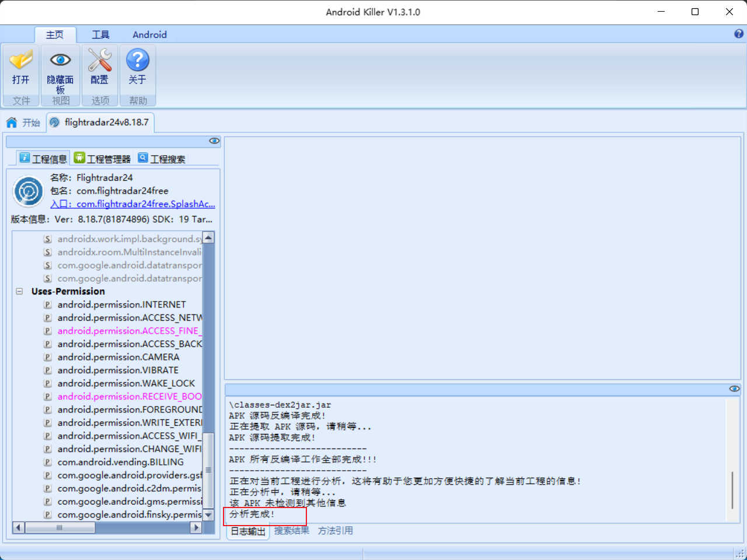Toggle the eye icon above the project panel

214,141
